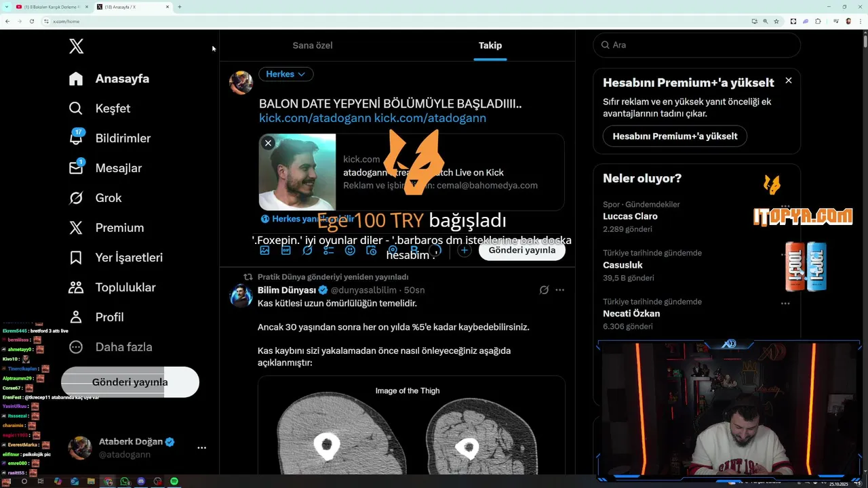Go back in browser

[x=7, y=21]
